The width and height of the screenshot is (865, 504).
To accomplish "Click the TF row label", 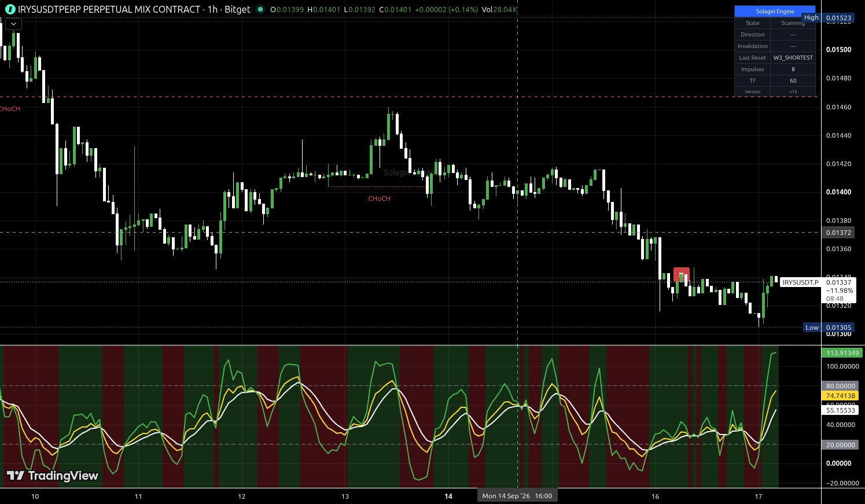I will click(x=752, y=81).
